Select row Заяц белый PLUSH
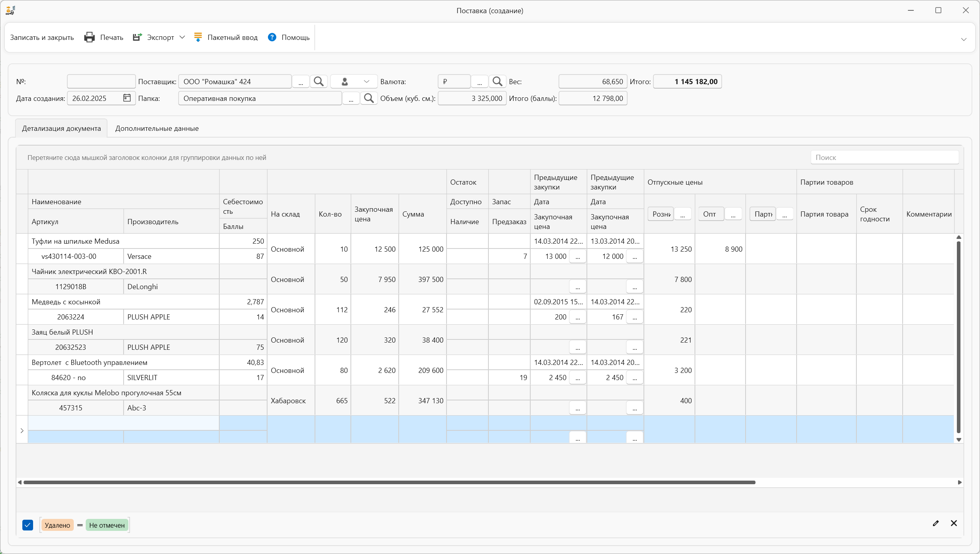Viewport: 980px width, 554px height. click(x=124, y=332)
